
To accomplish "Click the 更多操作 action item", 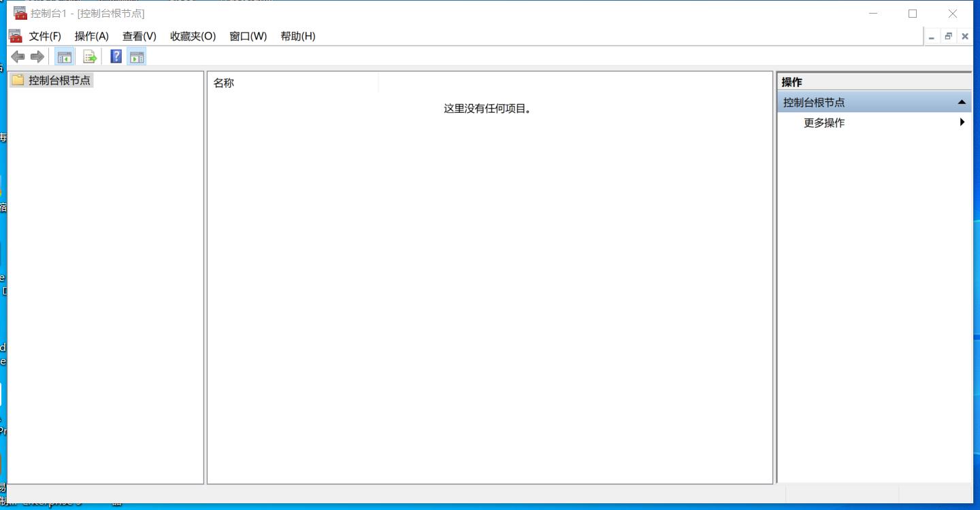I will tap(823, 122).
